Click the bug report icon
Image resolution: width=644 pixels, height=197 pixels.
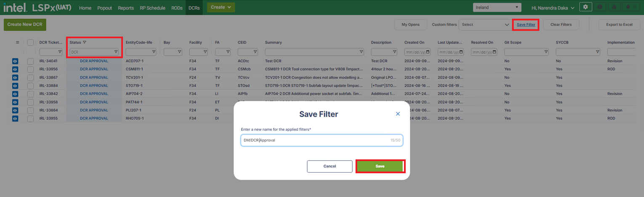pos(614,7)
